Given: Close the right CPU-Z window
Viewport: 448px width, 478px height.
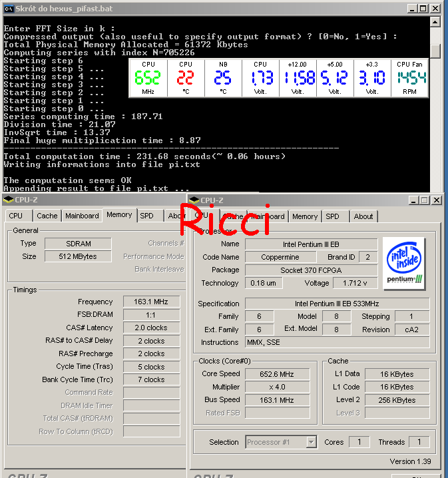Looking at the screenshot, I should pyautogui.click(x=437, y=200).
